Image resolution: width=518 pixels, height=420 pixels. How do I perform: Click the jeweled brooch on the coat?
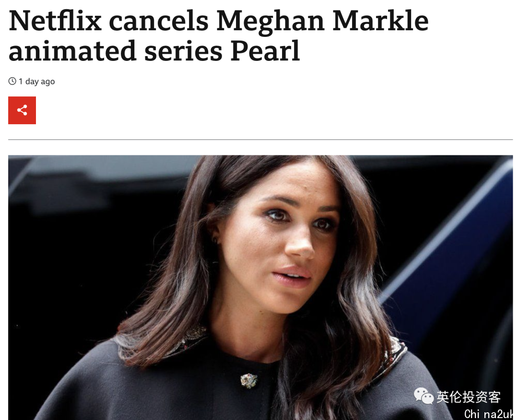pyautogui.click(x=249, y=380)
